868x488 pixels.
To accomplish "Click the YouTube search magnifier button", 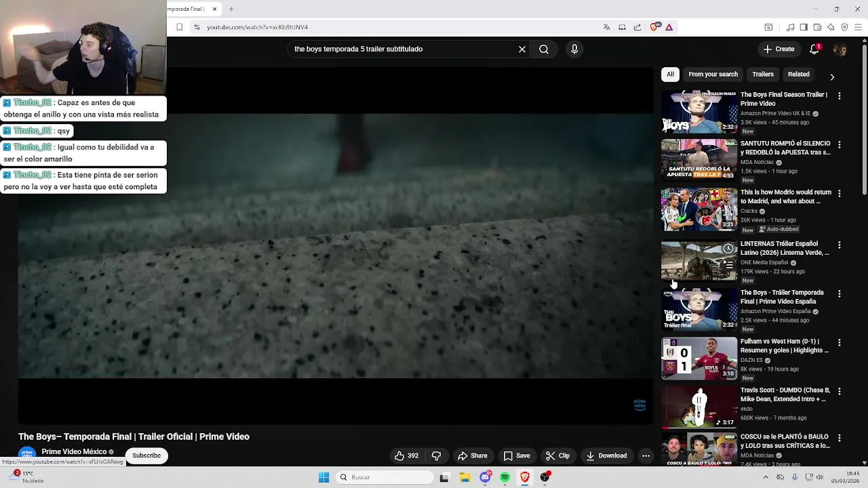I will 544,49.
